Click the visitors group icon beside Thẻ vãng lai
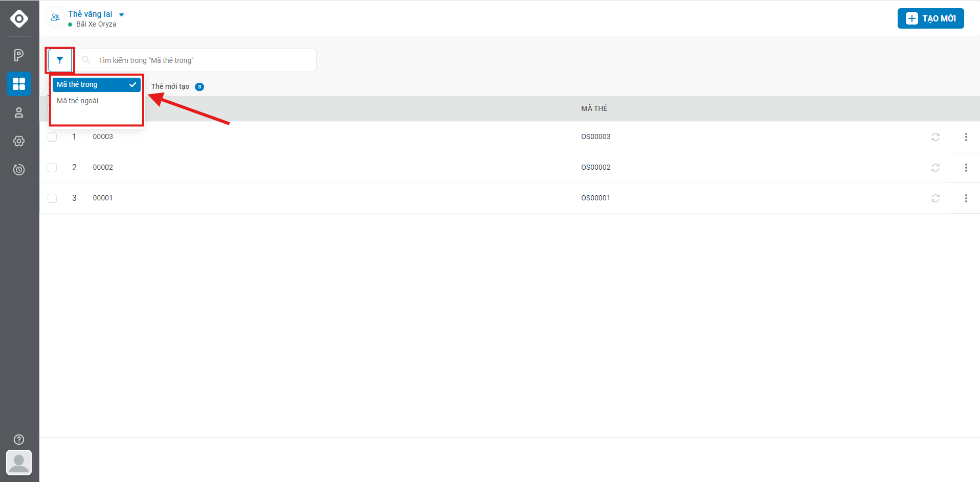The width and height of the screenshot is (980, 482). click(x=55, y=17)
